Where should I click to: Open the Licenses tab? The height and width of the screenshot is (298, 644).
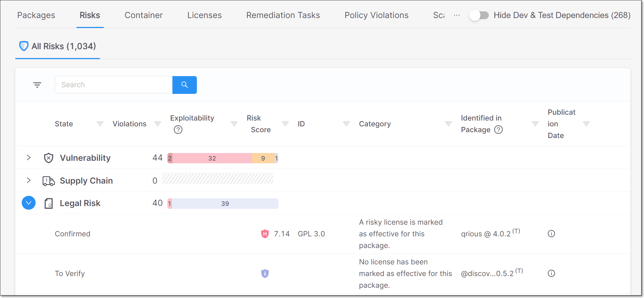pos(204,15)
